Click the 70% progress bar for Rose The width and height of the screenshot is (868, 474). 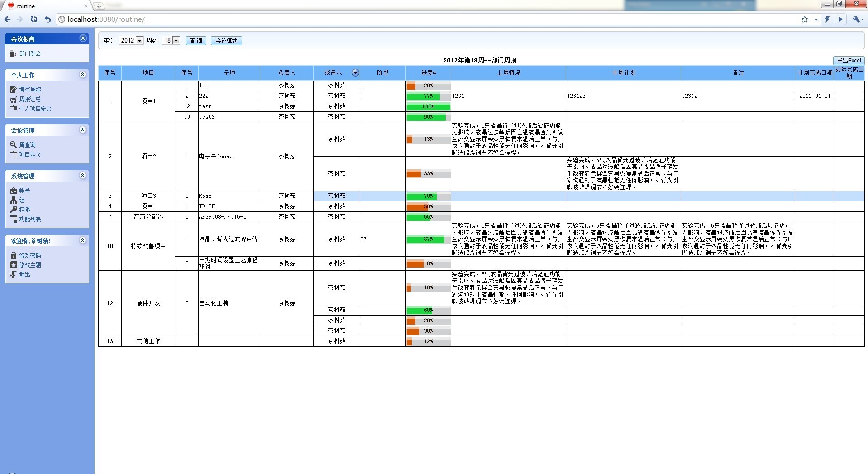click(x=428, y=196)
